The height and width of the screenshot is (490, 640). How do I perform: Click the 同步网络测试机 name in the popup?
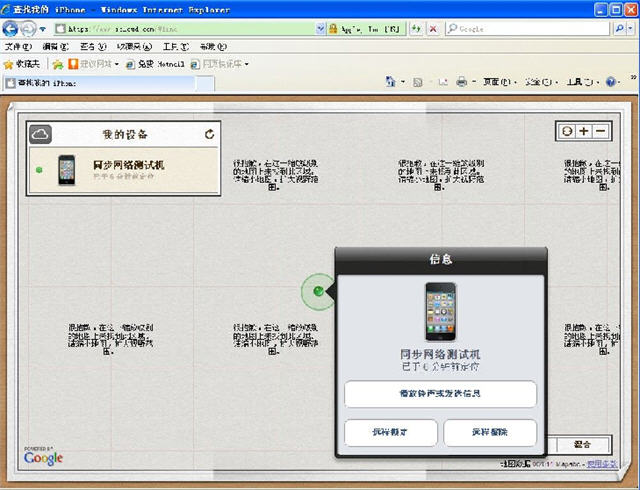[440, 354]
